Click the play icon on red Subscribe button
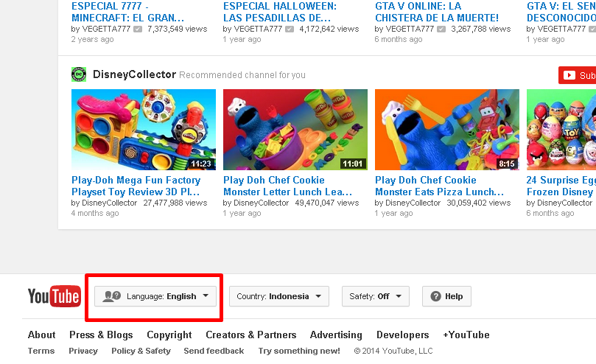 (x=569, y=75)
